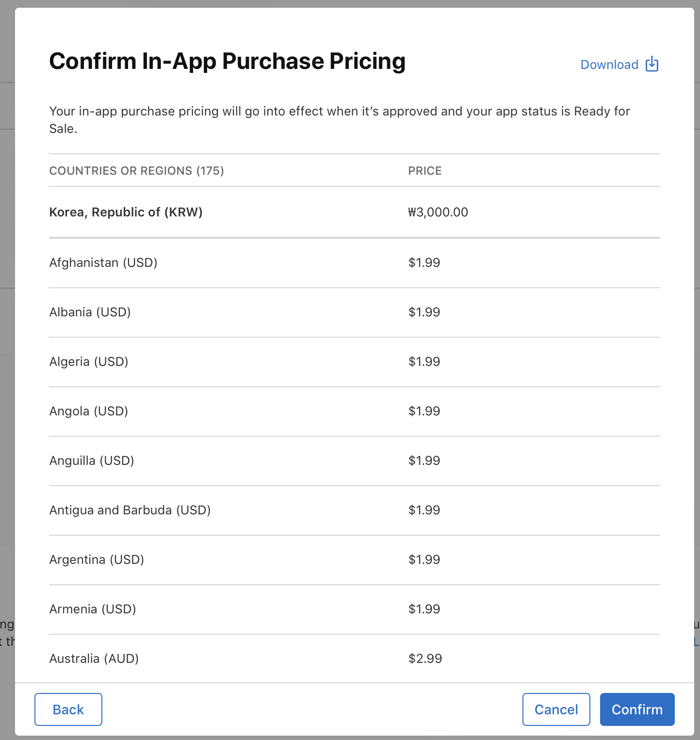700x740 pixels.
Task: Click the Price column header
Action: pos(425,171)
